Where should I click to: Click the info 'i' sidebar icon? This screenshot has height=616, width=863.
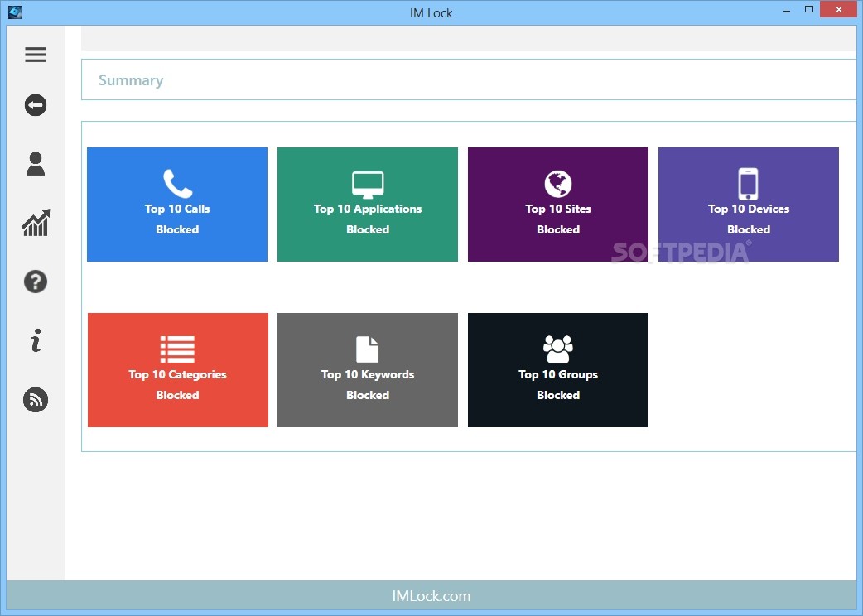click(36, 340)
